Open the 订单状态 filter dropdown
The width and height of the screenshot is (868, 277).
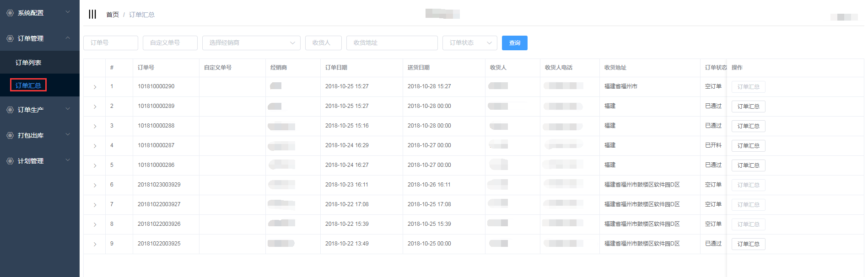click(x=469, y=43)
